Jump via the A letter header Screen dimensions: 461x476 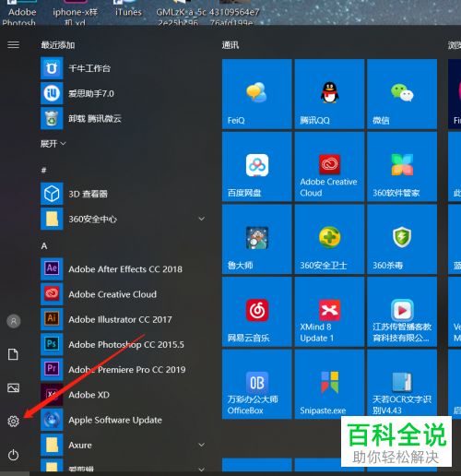[44, 246]
